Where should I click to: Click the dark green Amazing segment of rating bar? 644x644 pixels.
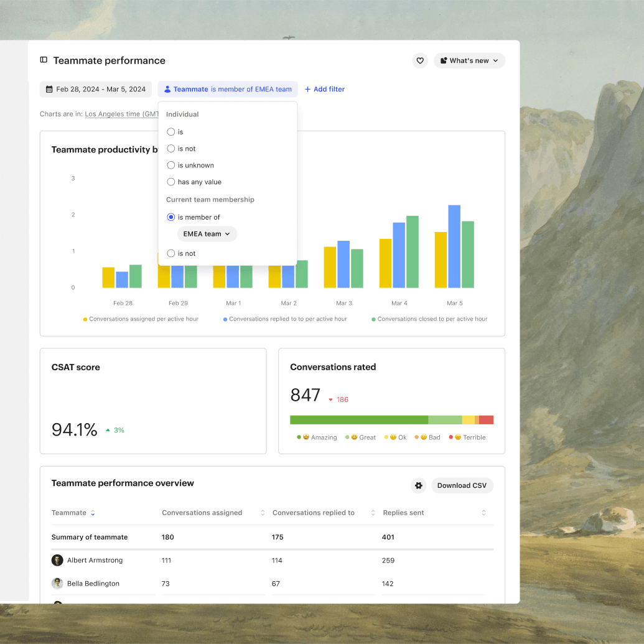(359, 420)
